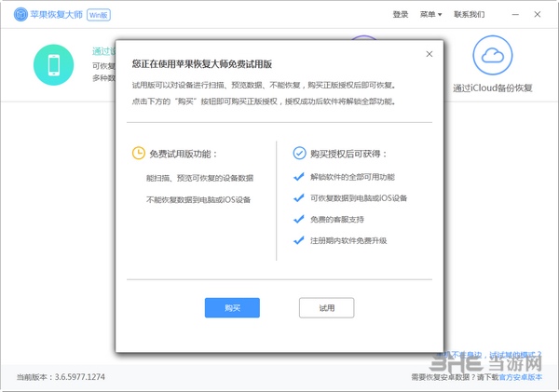Click checkmark next to 注册期内软件免费升级
The image size is (559, 392).
point(299,240)
